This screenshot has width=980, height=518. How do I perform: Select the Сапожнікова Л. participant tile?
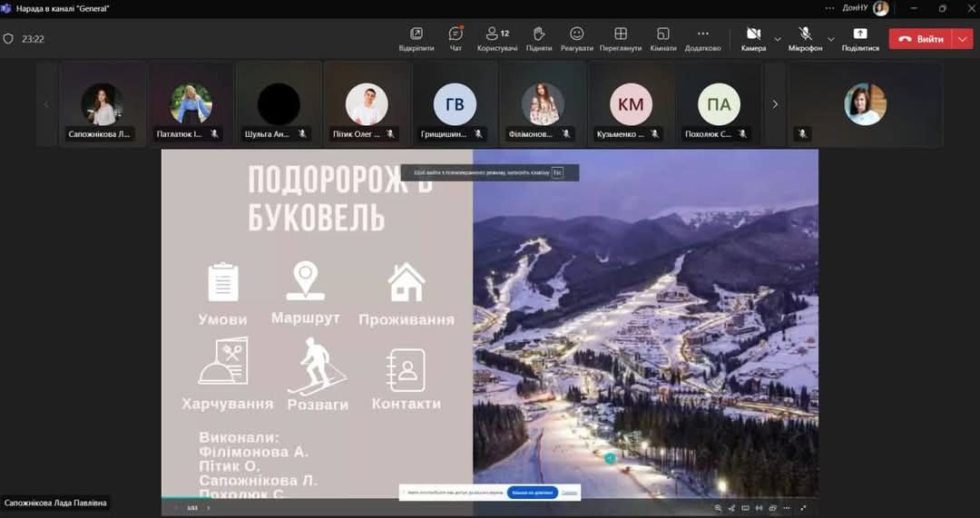tap(102, 104)
